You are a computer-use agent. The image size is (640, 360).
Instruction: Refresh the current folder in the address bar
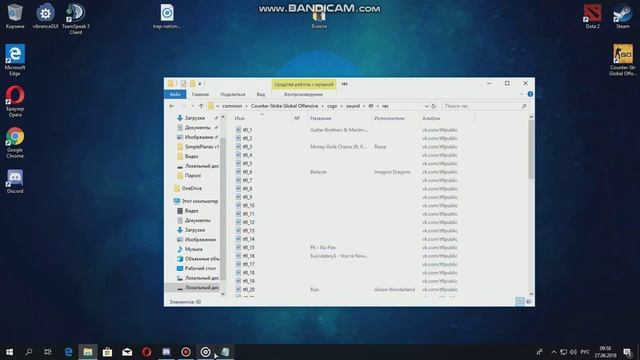(434, 106)
